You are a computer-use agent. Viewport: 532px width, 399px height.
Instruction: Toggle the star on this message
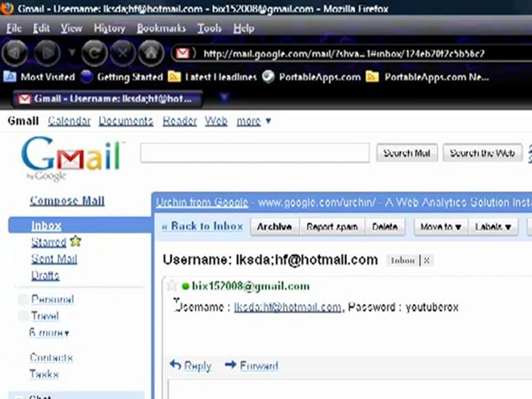[x=172, y=286]
